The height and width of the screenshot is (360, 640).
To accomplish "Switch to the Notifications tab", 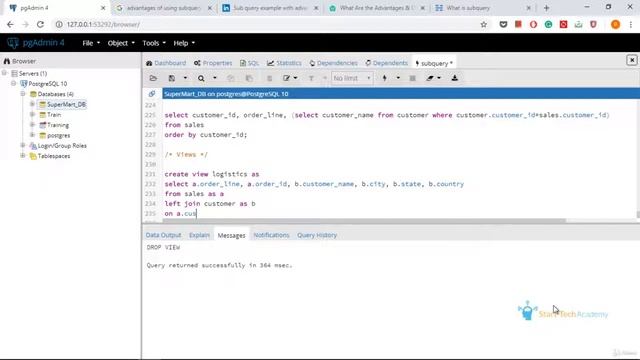I will [271, 235].
